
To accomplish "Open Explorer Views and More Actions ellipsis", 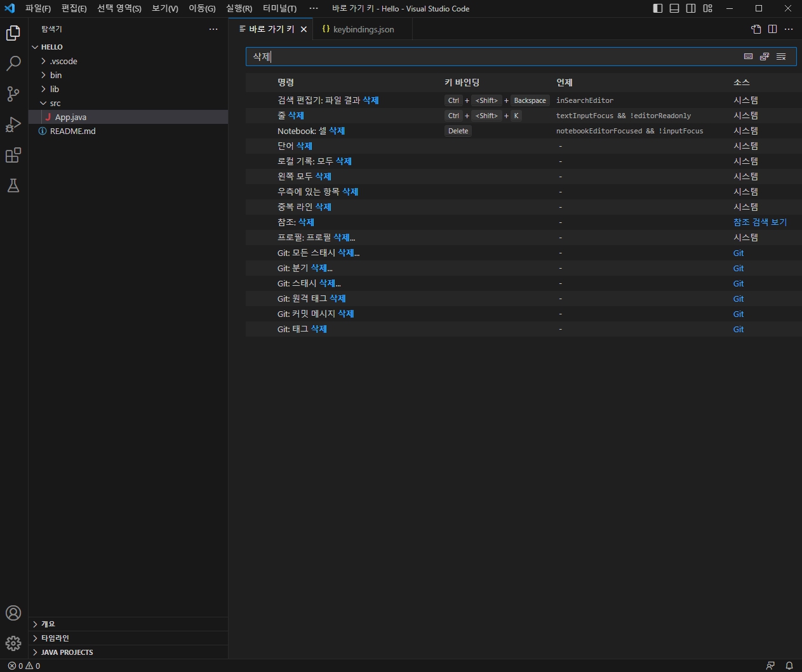I will (213, 29).
